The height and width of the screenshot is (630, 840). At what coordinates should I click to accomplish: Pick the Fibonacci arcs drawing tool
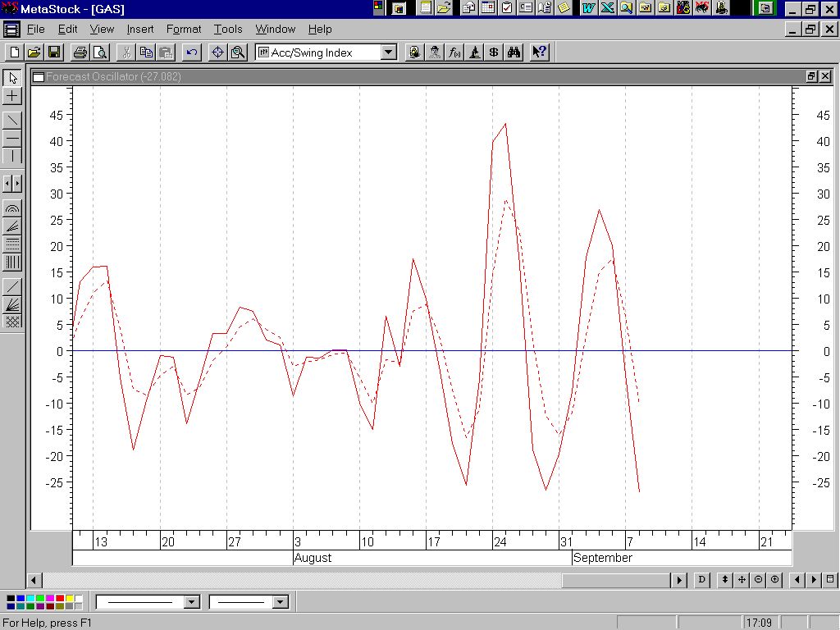[12, 208]
